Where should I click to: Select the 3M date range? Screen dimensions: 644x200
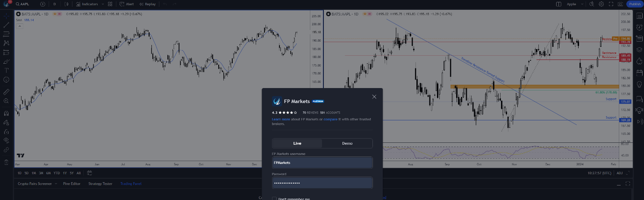[41, 173]
